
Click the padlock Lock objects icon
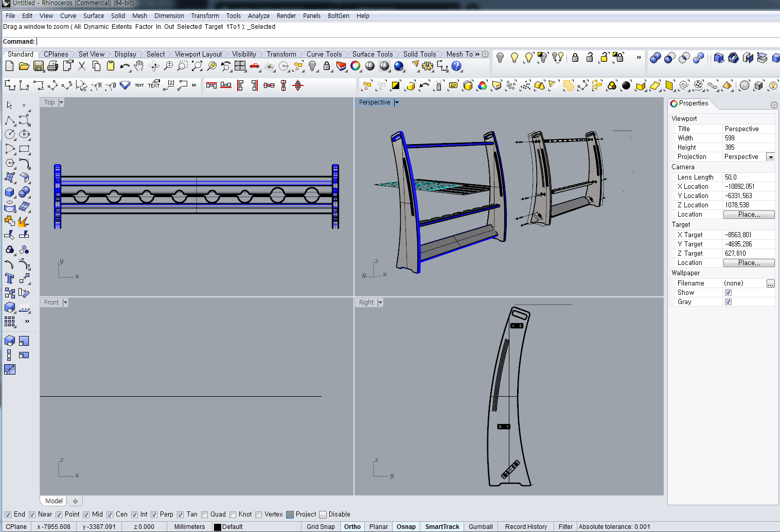(x=327, y=66)
